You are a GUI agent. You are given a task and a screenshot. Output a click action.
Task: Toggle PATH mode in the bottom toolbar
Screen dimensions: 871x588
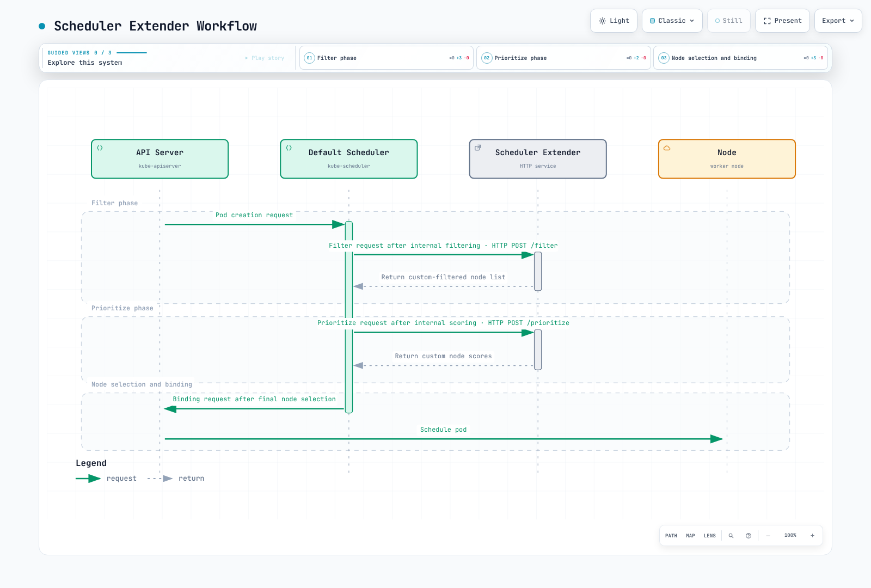point(671,536)
